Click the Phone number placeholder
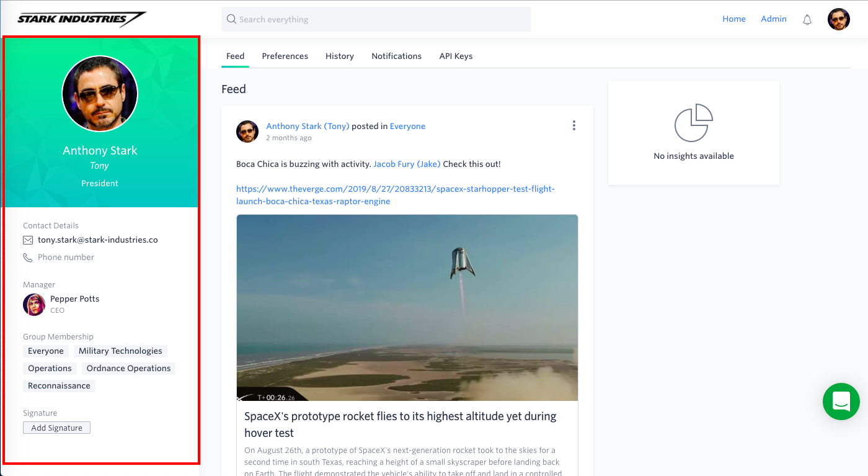Image resolution: width=868 pixels, height=476 pixels. coord(66,258)
